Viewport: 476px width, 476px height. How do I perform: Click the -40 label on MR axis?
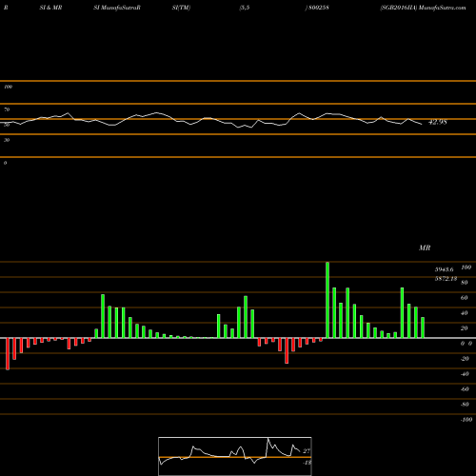(x=465, y=374)
